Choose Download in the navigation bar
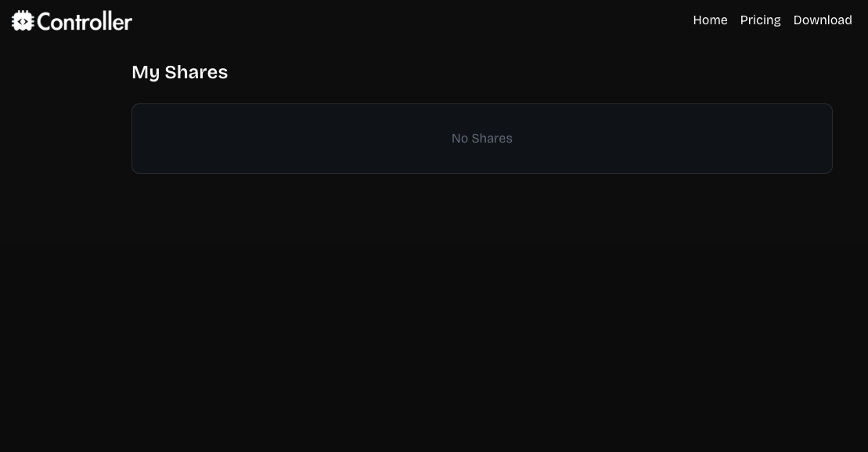The image size is (868, 452). coord(822,20)
